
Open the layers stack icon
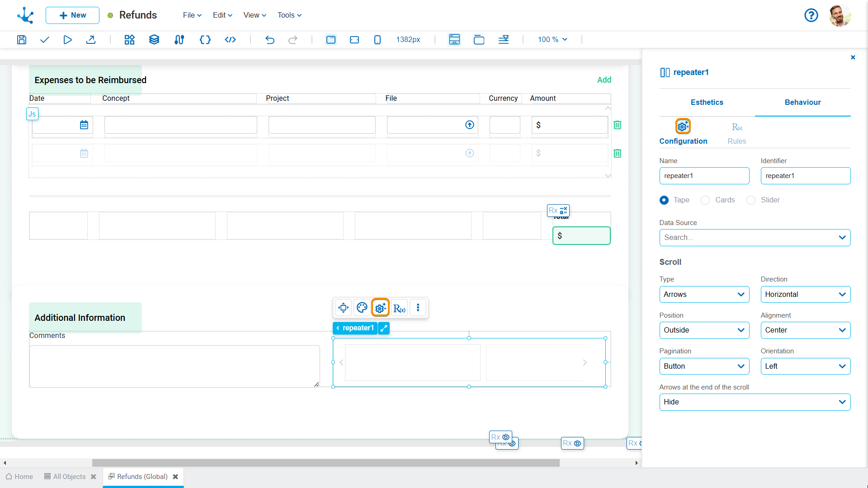pyautogui.click(x=154, y=40)
